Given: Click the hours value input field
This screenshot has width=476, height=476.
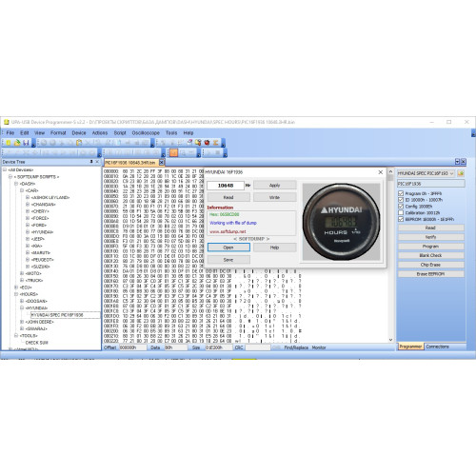Looking at the screenshot, I should coord(226,186).
